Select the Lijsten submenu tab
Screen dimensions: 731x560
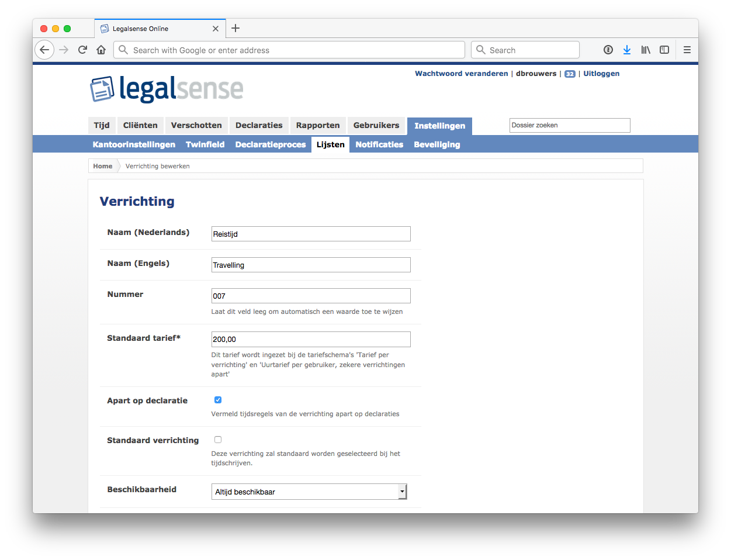click(331, 144)
